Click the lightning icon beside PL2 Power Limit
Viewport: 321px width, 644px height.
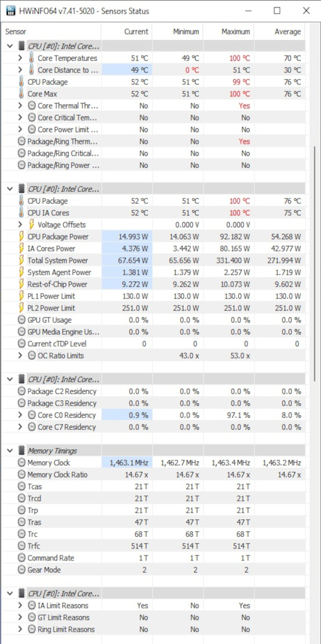click(21, 308)
